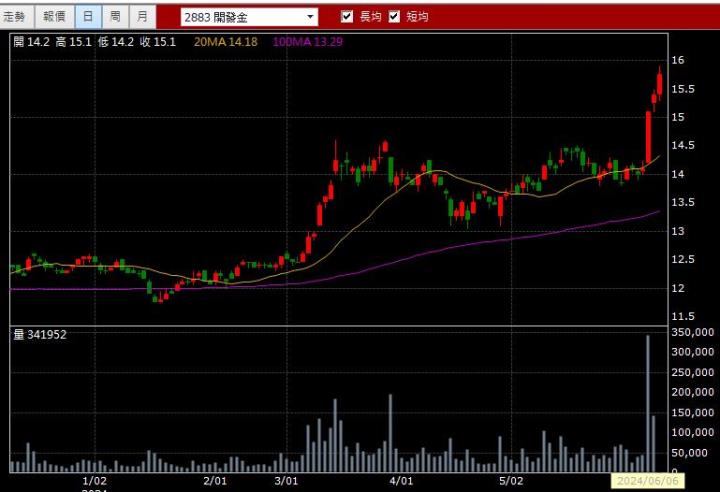The image size is (720, 492).
Task: Click the 20MA 14.18 label
Action: coord(225,42)
